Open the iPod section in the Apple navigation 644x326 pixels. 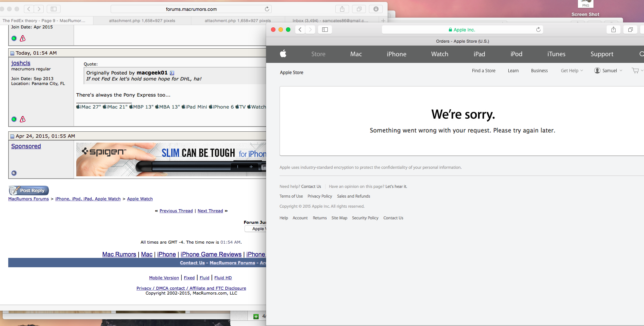[x=516, y=54]
